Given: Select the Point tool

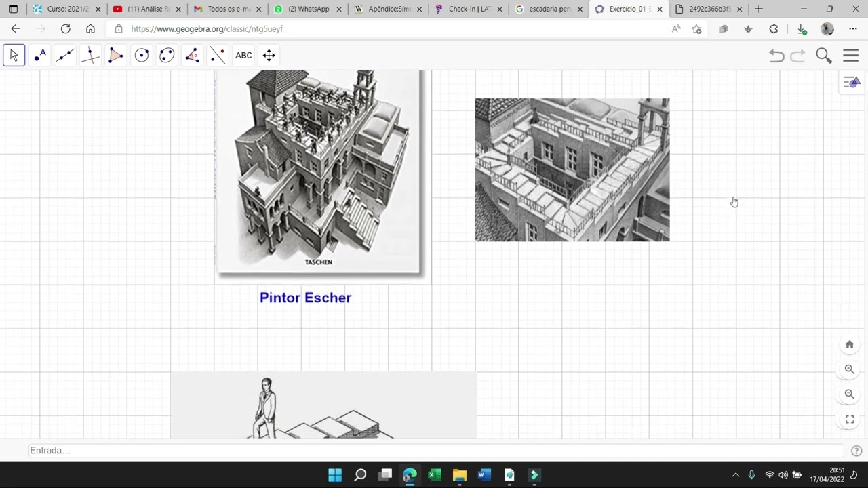Looking at the screenshot, I should point(39,56).
